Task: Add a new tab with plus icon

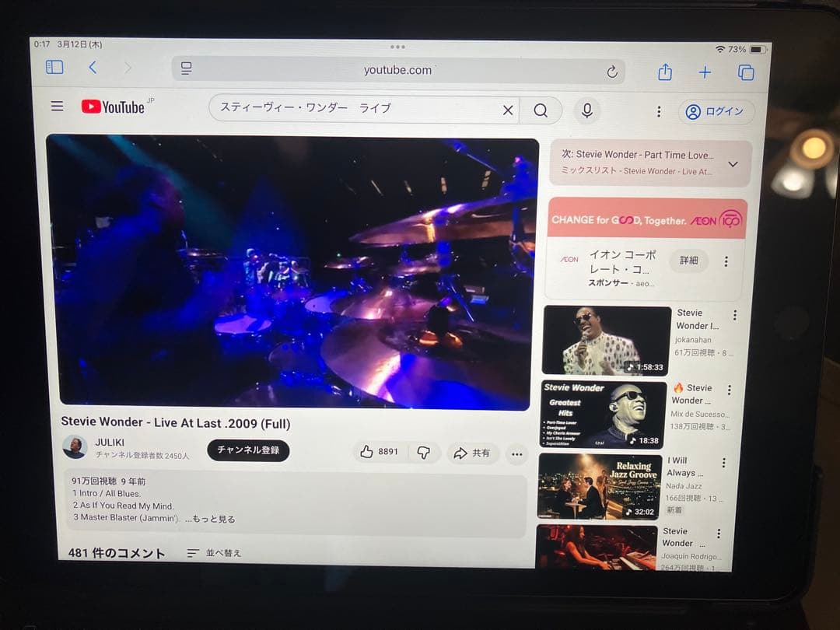Action: (705, 72)
